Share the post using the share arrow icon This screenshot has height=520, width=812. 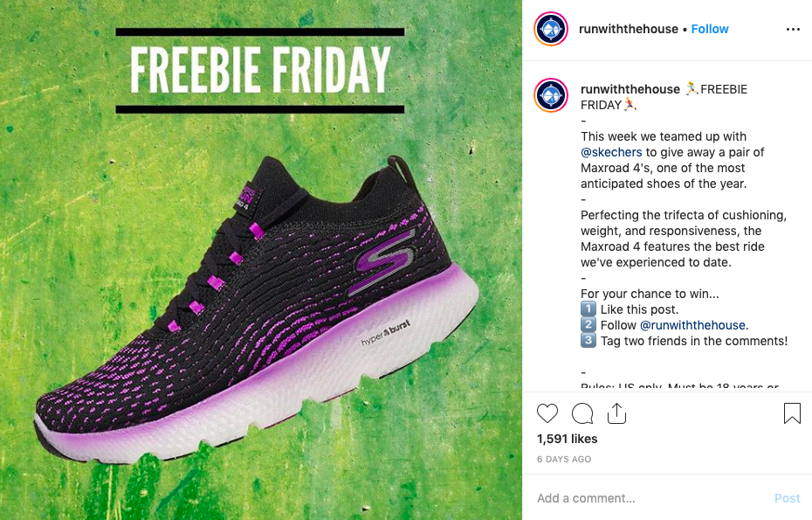(x=617, y=413)
